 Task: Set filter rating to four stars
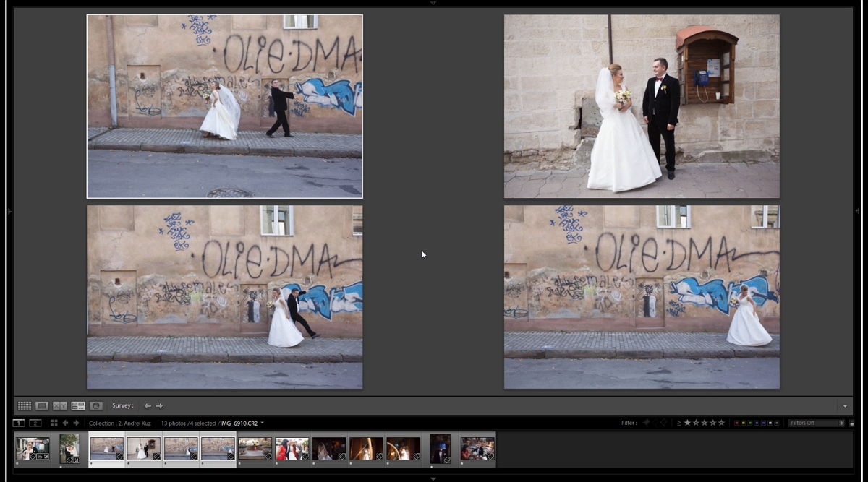713,423
